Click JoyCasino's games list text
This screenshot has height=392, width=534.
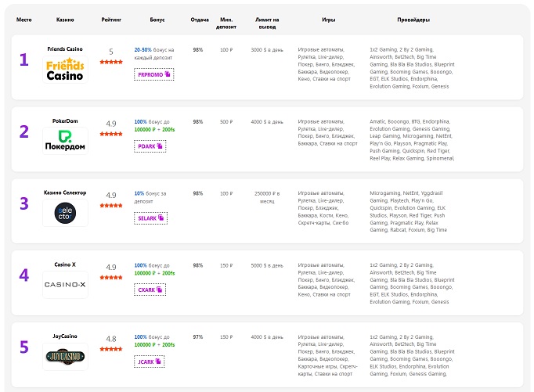(327, 355)
